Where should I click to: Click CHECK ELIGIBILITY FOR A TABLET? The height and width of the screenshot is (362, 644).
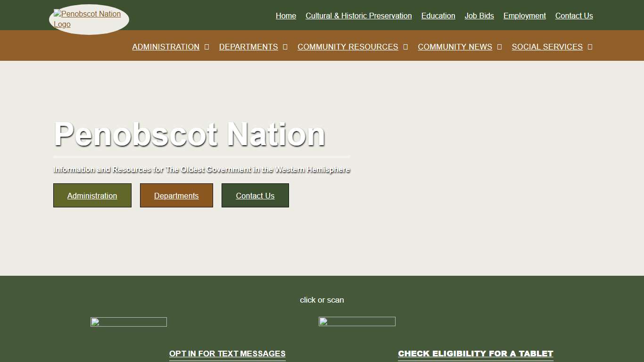[475, 353]
